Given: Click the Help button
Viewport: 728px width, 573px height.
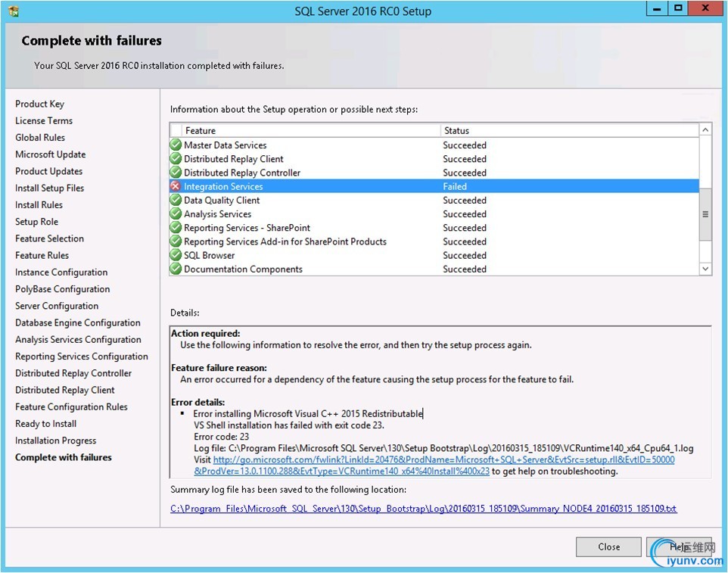Looking at the screenshot, I should [679, 547].
